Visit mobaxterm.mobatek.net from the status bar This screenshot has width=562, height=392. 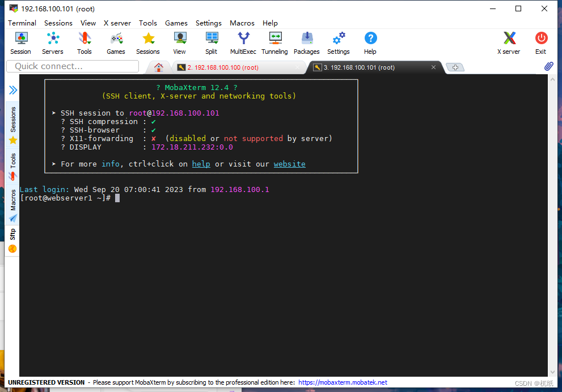click(x=343, y=382)
